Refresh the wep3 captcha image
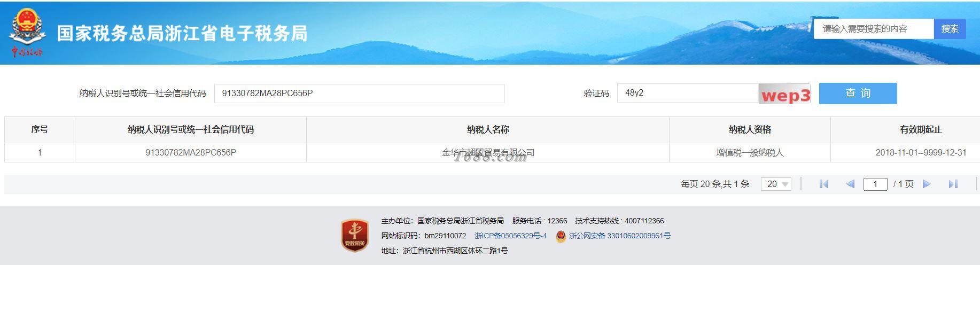 [784, 94]
